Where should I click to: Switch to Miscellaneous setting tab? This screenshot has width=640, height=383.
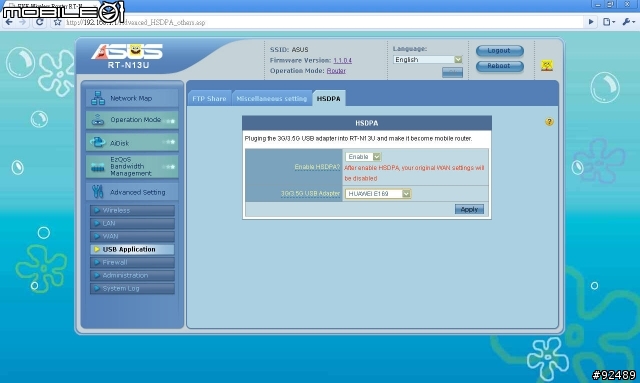(271, 98)
